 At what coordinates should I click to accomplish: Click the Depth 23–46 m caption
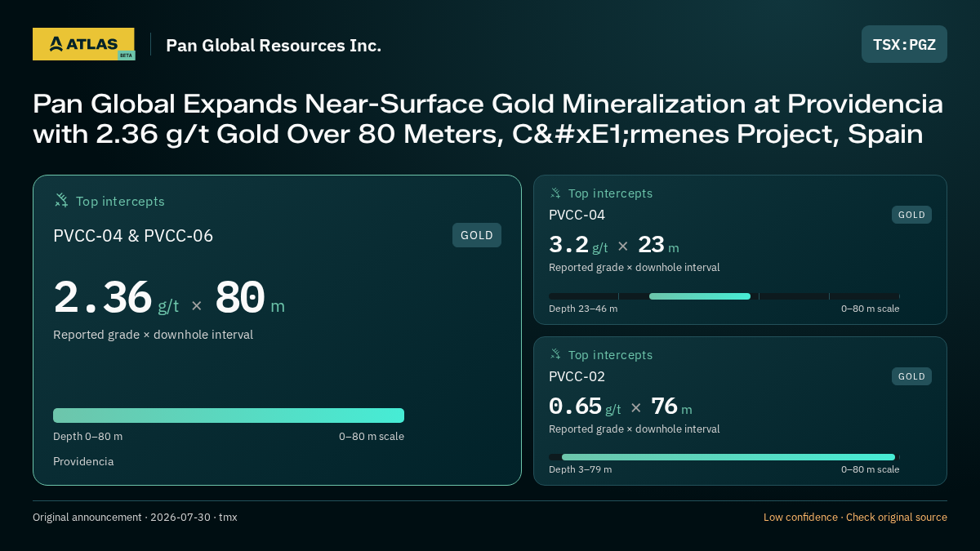583,309
